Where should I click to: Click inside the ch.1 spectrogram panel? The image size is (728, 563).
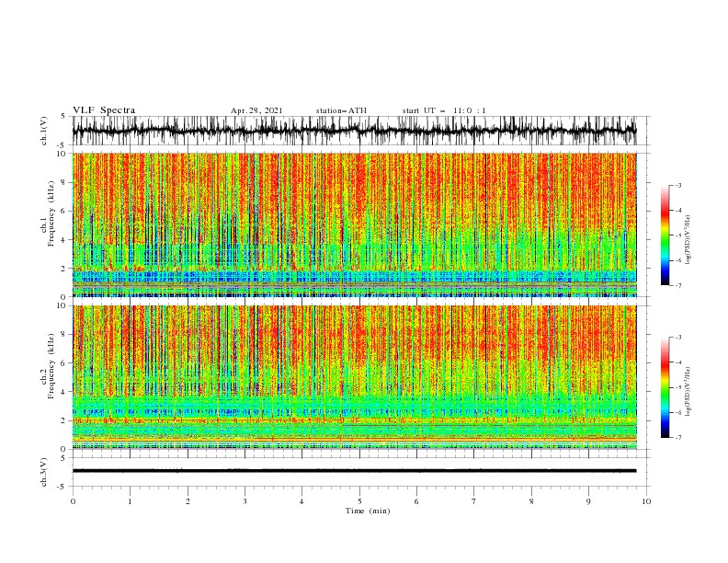pyautogui.click(x=355, y=224)
